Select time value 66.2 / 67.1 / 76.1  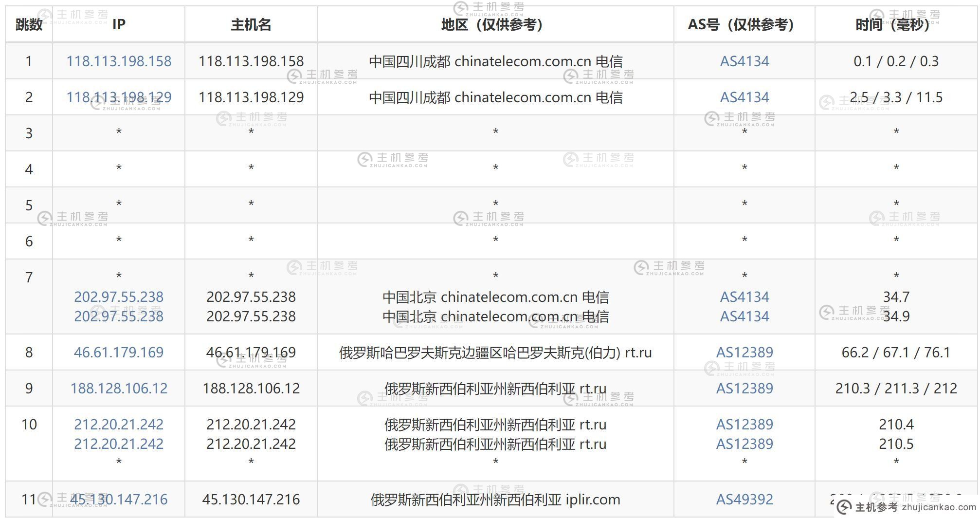point(896,352)
